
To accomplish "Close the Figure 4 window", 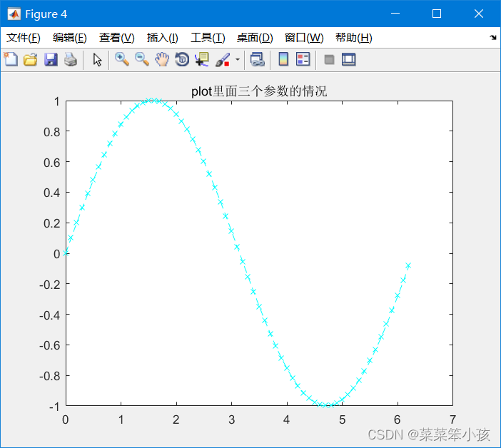I will 479,14.
